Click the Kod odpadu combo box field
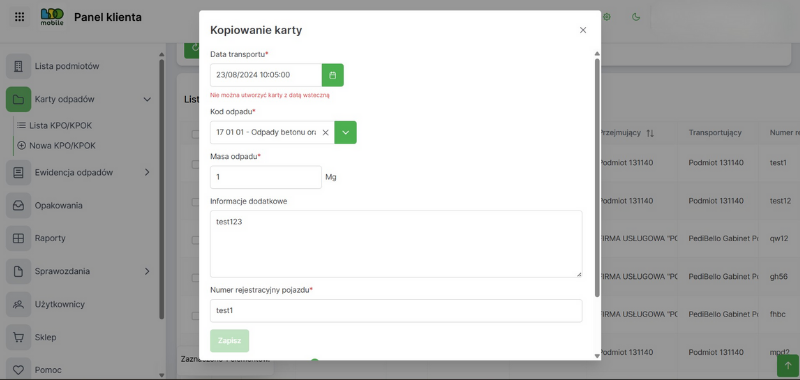This screenshot has height=380, width=800. tap(272, 132)
